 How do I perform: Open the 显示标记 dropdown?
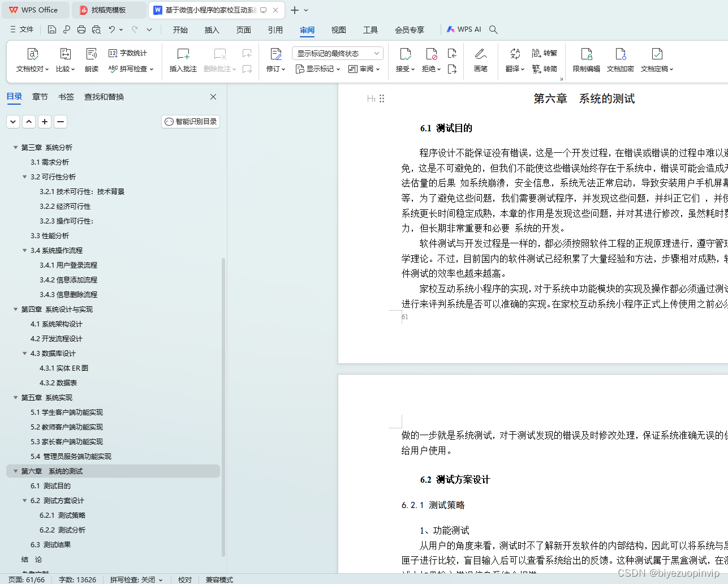pyautogui.click(x=318, y=69)
